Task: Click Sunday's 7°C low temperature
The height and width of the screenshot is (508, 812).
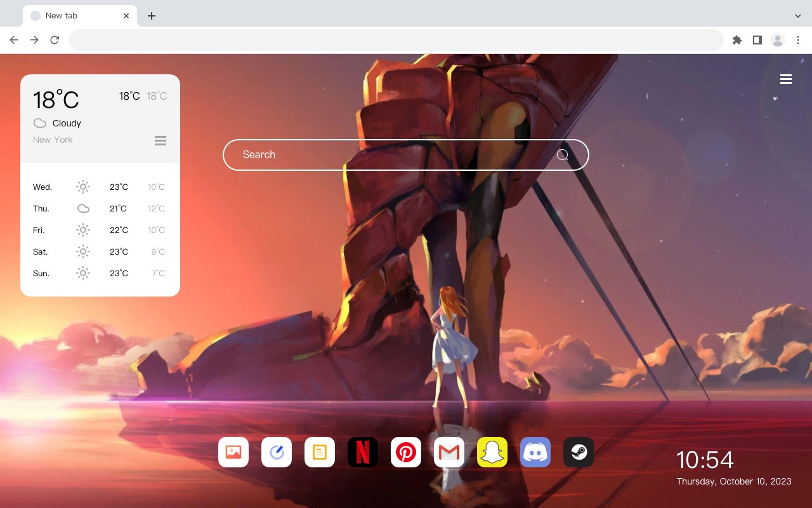Action: click(x=158, y=273)
